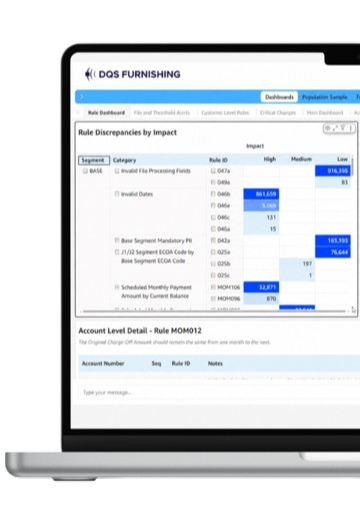Select the 197 Medium impact cell

pos(297,264)
